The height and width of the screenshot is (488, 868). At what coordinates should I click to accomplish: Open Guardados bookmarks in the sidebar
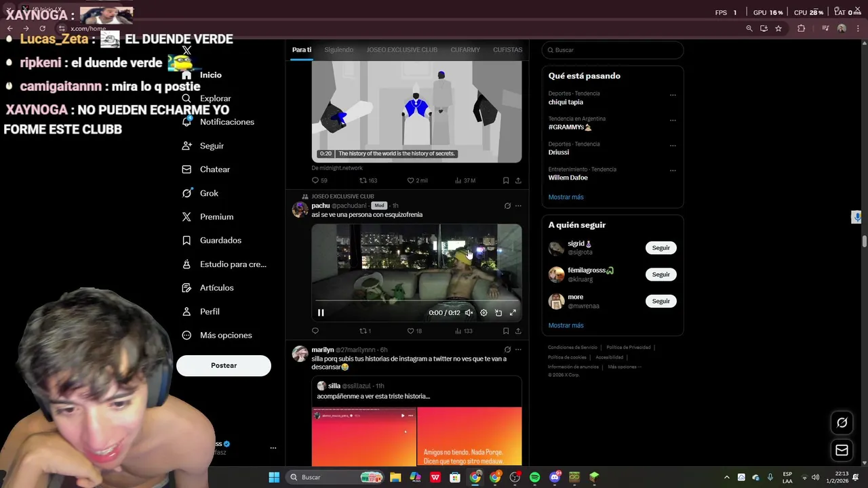point(212,241)
